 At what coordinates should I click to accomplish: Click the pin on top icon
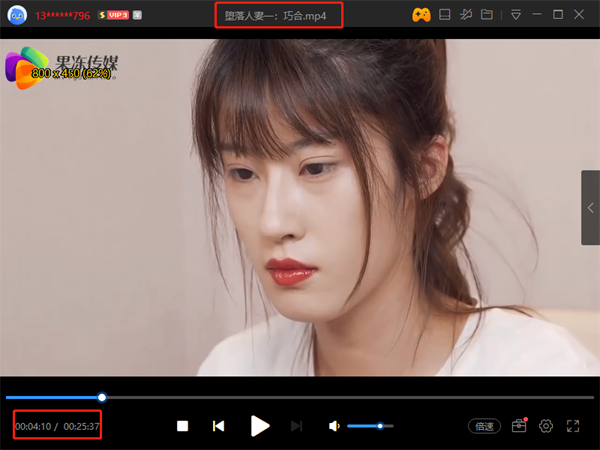pos(468,15)
